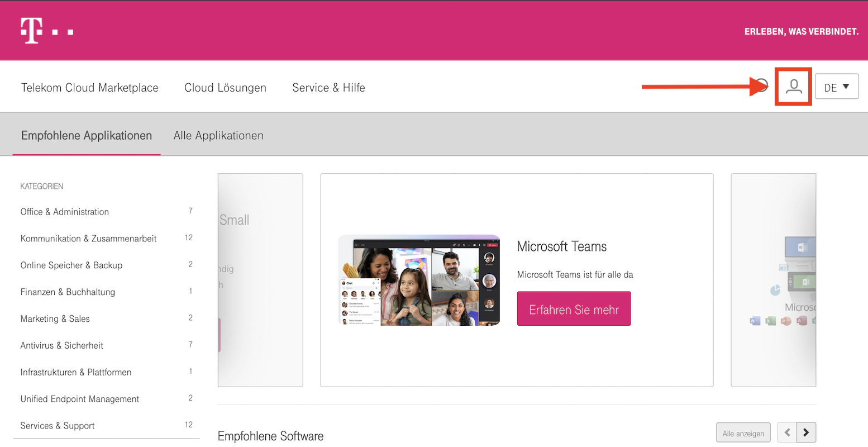Go to previous recommended software page
This screenshot has width=868, height=447.
click(787, 432)
